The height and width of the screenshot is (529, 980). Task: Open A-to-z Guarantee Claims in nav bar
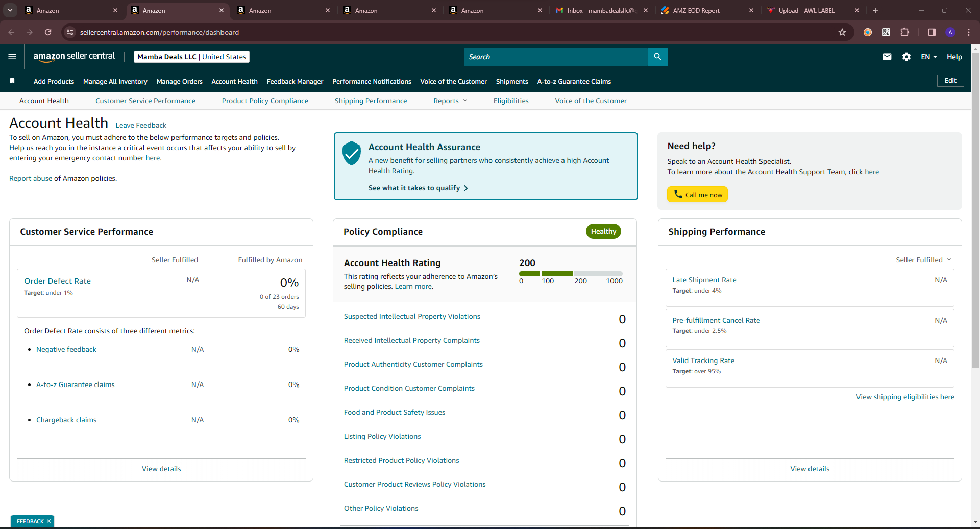tap(574, 81)
